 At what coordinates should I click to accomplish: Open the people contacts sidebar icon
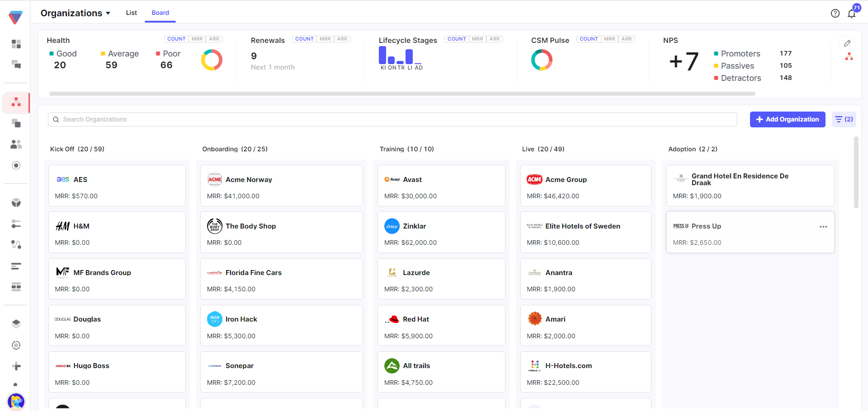click(16, 144)
